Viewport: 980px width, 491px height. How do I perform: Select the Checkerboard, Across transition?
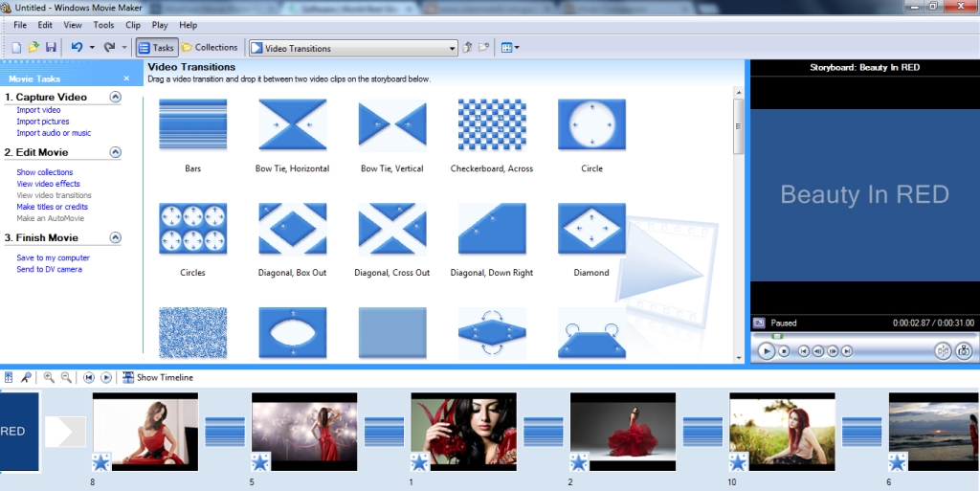[492, 124]
